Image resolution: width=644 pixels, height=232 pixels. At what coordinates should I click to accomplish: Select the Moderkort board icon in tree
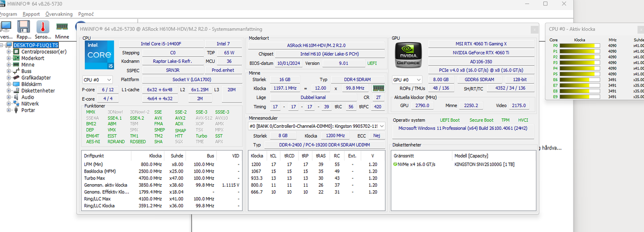click(x=17, y=58)
